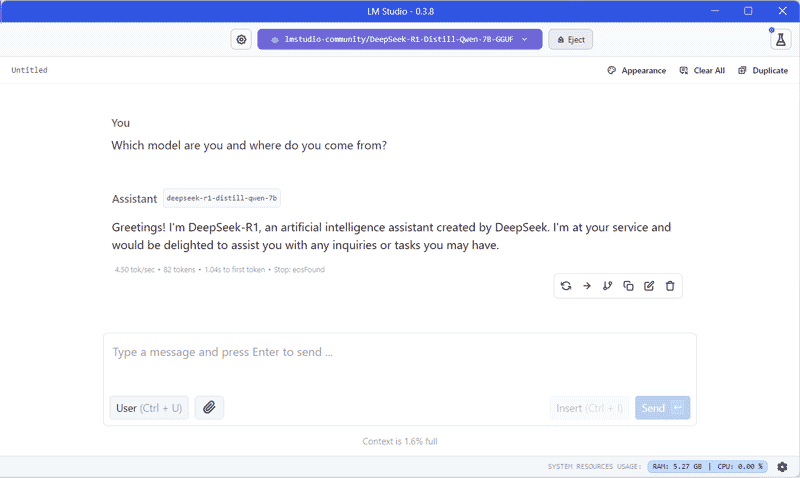Open Appearance options
This screenshot has width=800, height=478.
click(x=637, y=70)
